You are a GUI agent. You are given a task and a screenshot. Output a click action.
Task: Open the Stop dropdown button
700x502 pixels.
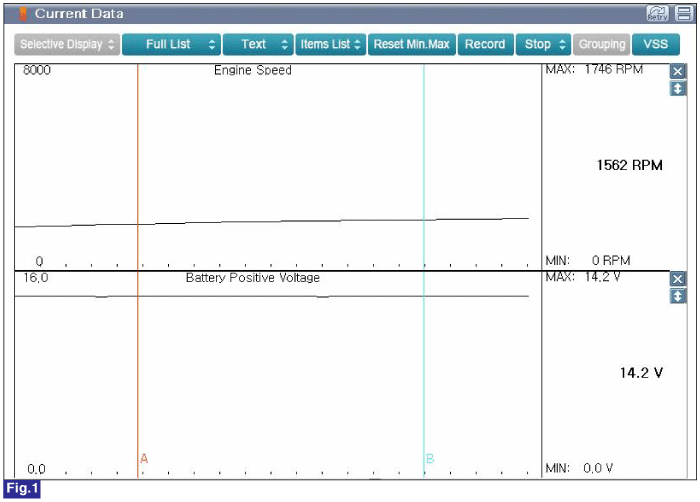coord(543,44)
